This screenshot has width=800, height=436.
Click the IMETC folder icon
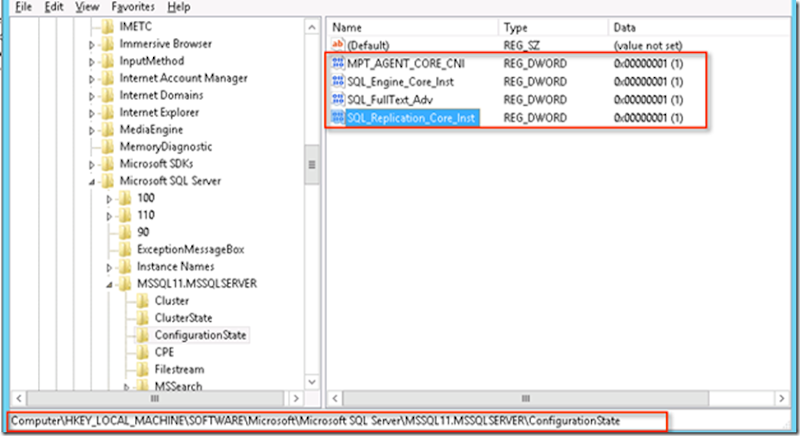click(x=107, y=27)
